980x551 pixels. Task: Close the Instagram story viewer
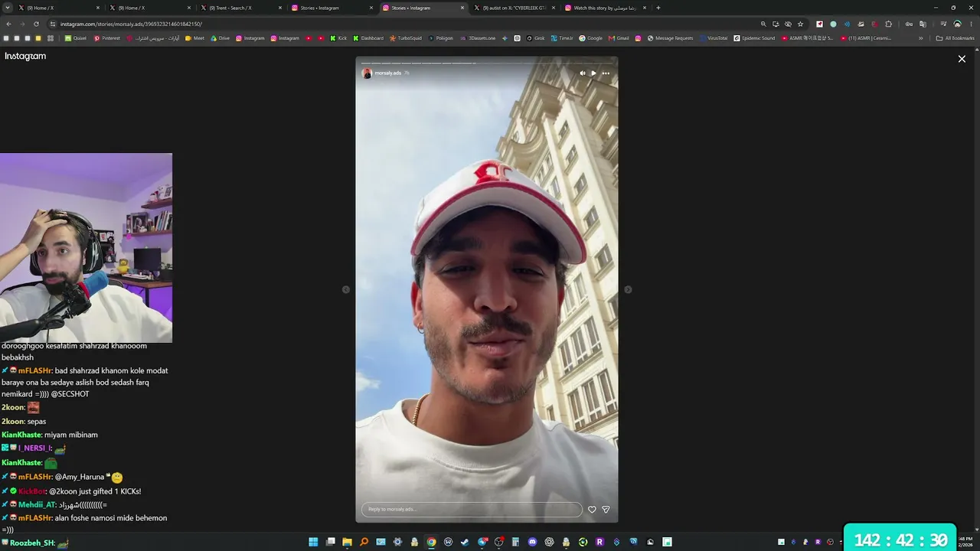coord(962,59)
